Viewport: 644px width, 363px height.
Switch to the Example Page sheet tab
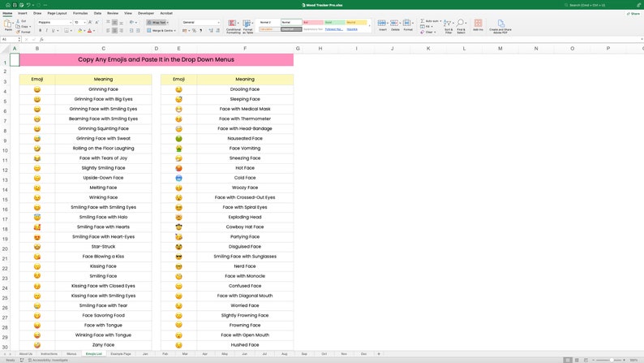point(121,354)
